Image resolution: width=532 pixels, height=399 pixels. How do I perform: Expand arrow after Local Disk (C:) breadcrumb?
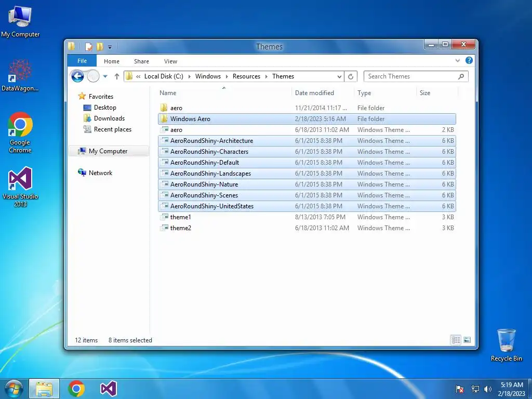point(189,77)
